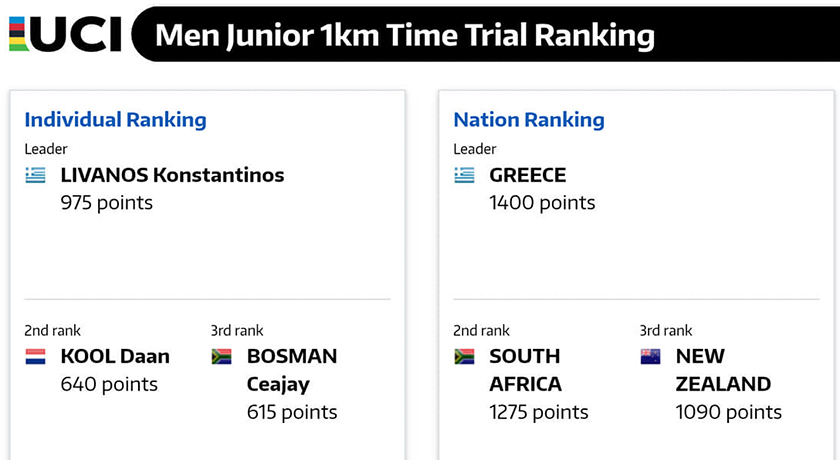Click the 640 points text for KOOL Daan
Viewport: 840px width, 460px height.
click(109, 384)
